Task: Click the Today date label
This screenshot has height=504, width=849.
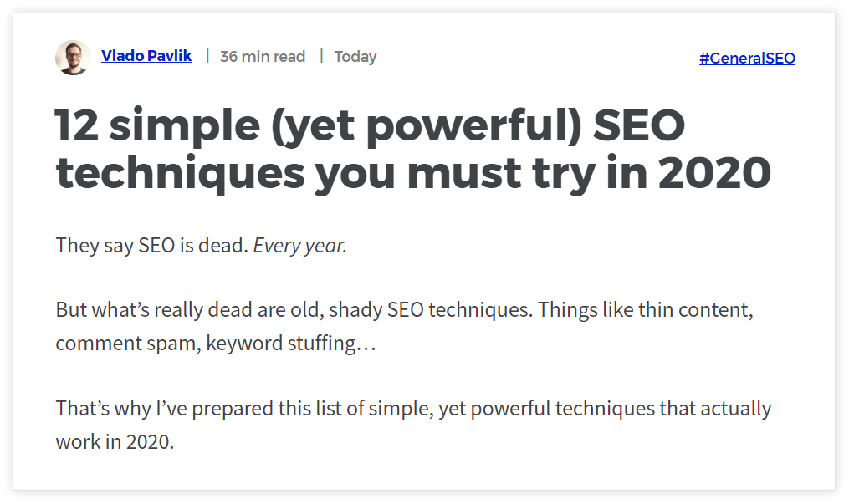Action: pos(355,56)
